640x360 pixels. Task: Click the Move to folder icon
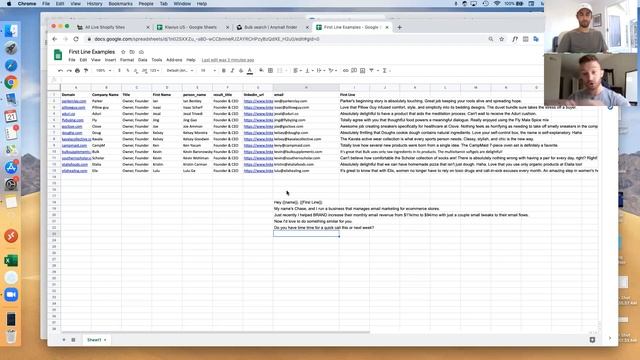(x=132, y=52)
